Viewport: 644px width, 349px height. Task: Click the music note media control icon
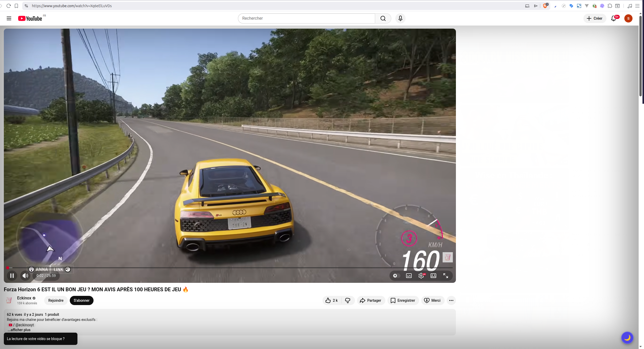pos(630,6)
